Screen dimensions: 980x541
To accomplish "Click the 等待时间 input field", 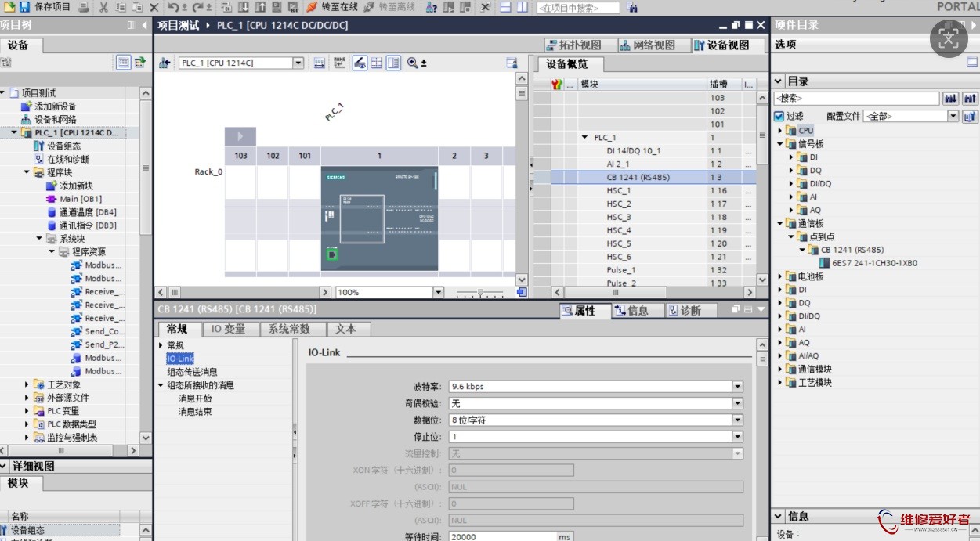I will [x=502, y=537].
